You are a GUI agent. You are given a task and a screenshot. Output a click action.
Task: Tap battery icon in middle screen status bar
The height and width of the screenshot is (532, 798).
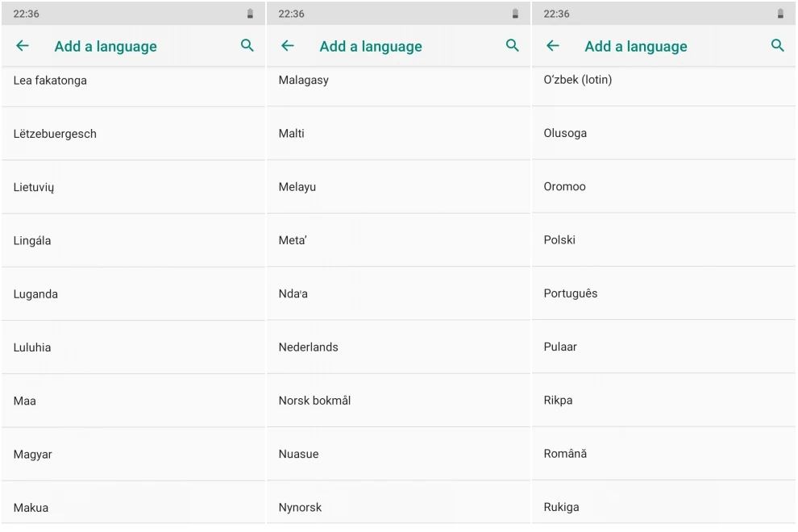[515, 14]
